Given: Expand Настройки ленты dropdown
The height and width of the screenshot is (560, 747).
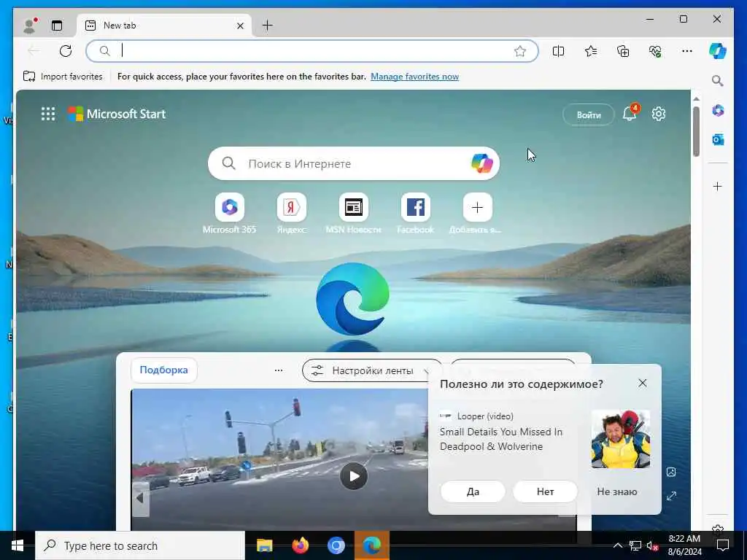Looking at the screenshot, I should click(x=373, y=370).
